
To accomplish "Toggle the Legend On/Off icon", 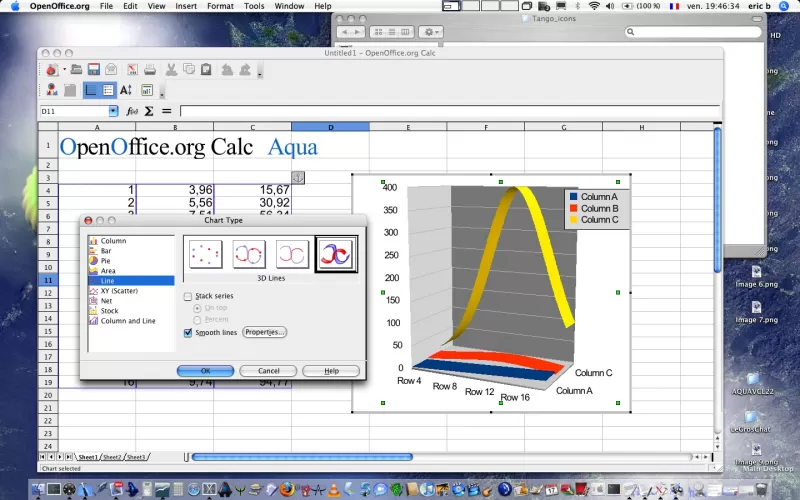I will point(108,90).
